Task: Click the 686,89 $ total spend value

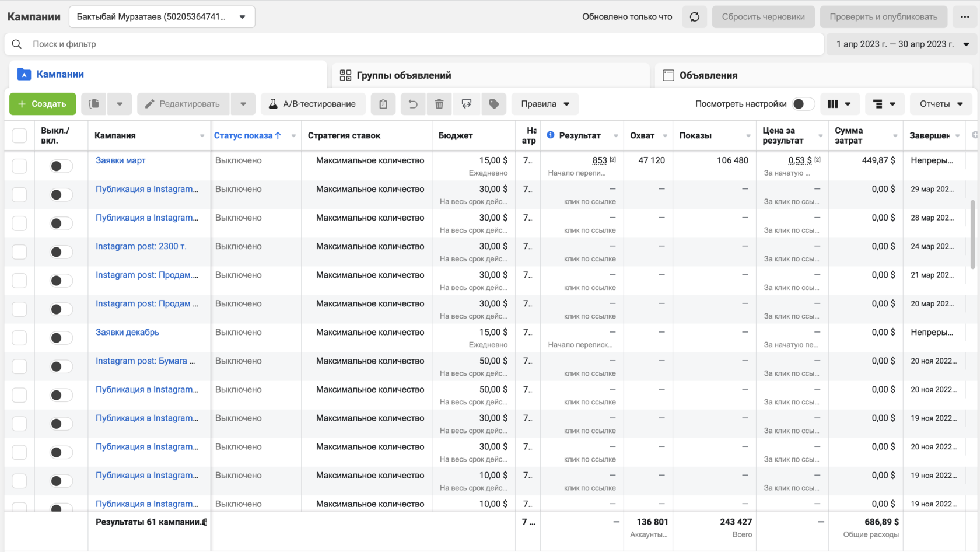Action: 881,522
